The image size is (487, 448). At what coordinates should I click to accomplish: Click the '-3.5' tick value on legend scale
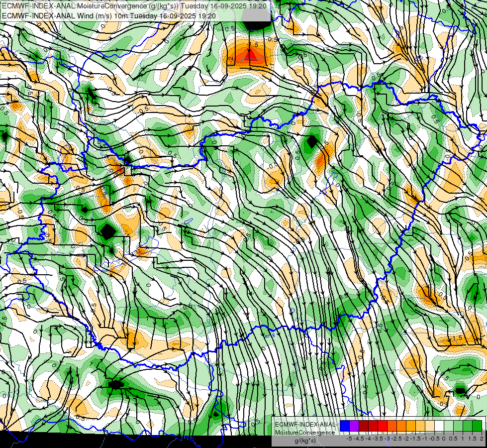(x=378, y=439)
